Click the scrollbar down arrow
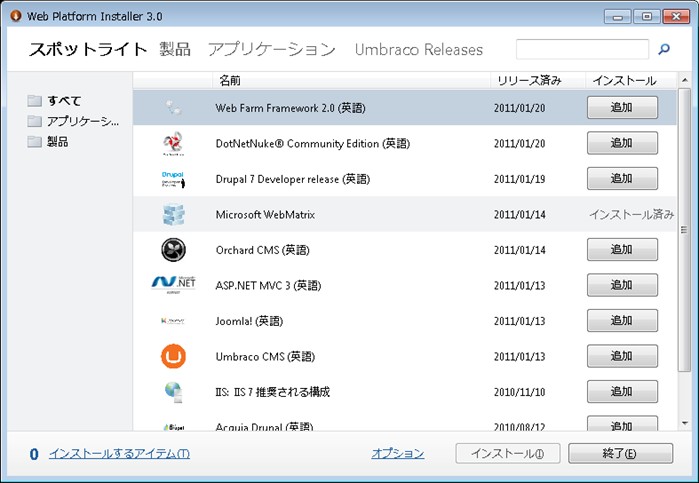 (x=684, y=423)
